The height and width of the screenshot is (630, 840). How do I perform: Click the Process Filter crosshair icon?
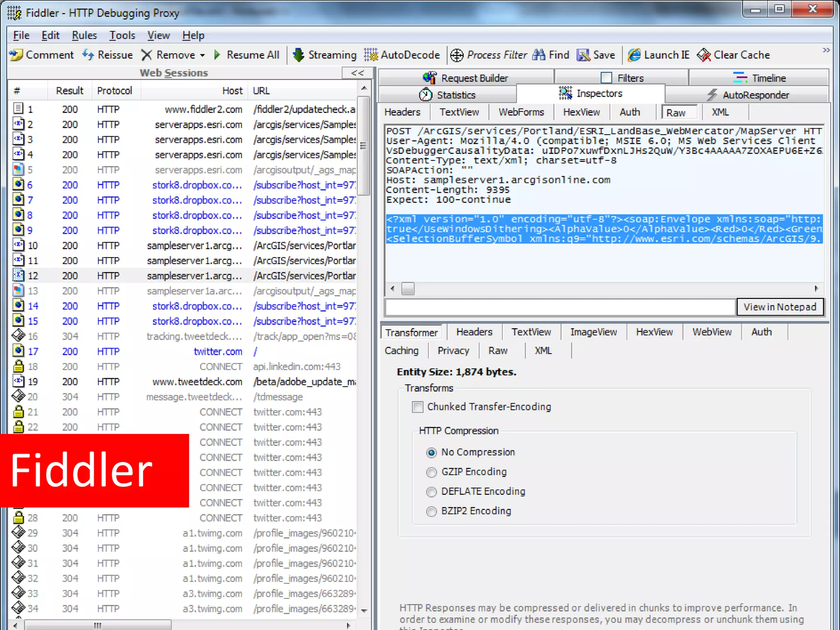(457, 55)
